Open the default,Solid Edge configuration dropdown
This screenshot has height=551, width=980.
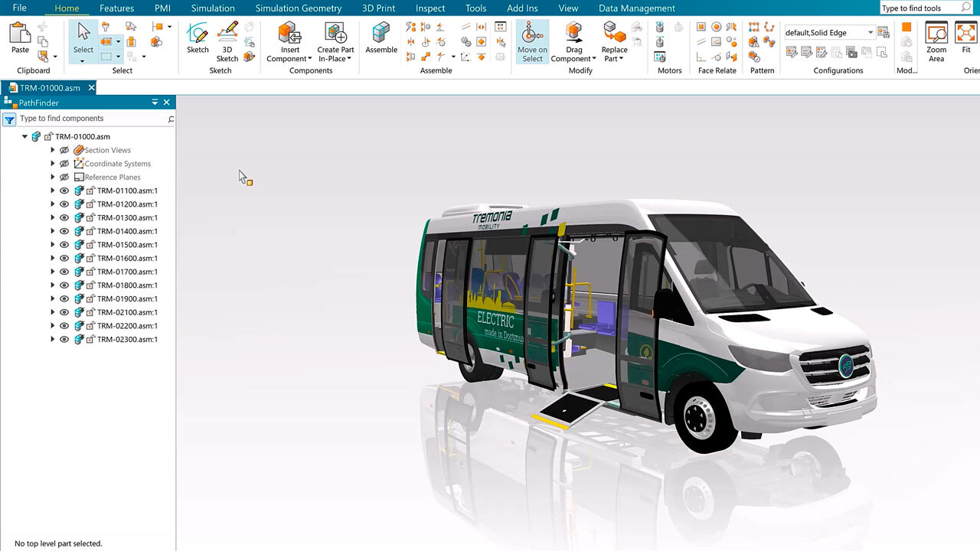(871, 33)
